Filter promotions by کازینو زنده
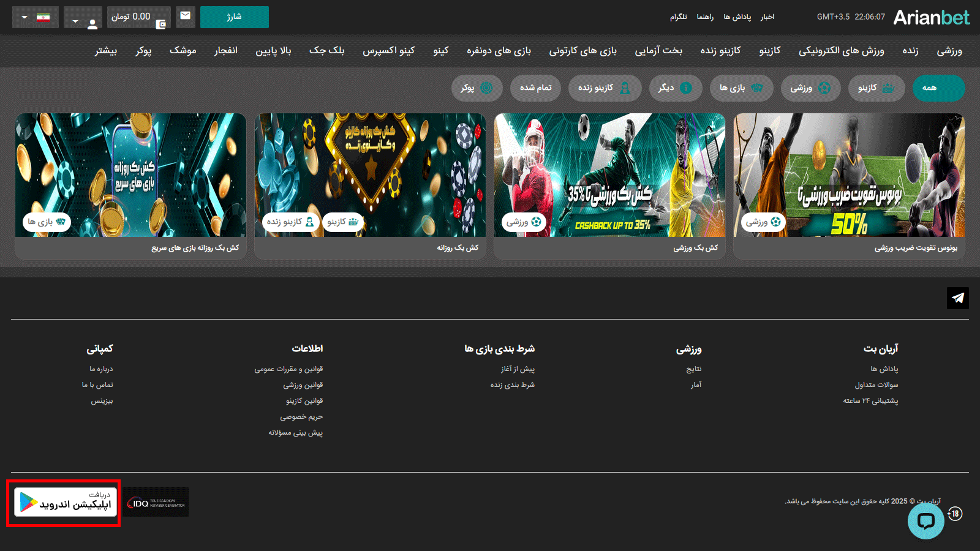 pos(605,88)
